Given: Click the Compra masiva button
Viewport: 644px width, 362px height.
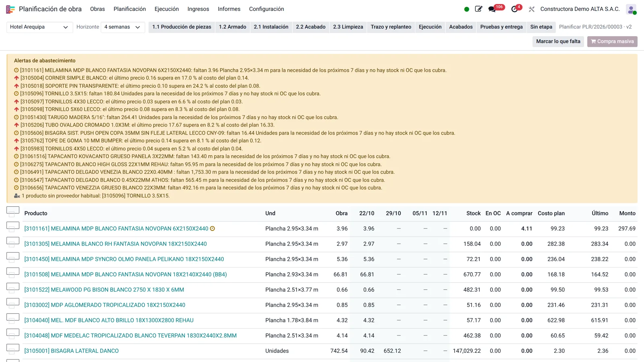Looking at the screenshot, I should point(612,41).
